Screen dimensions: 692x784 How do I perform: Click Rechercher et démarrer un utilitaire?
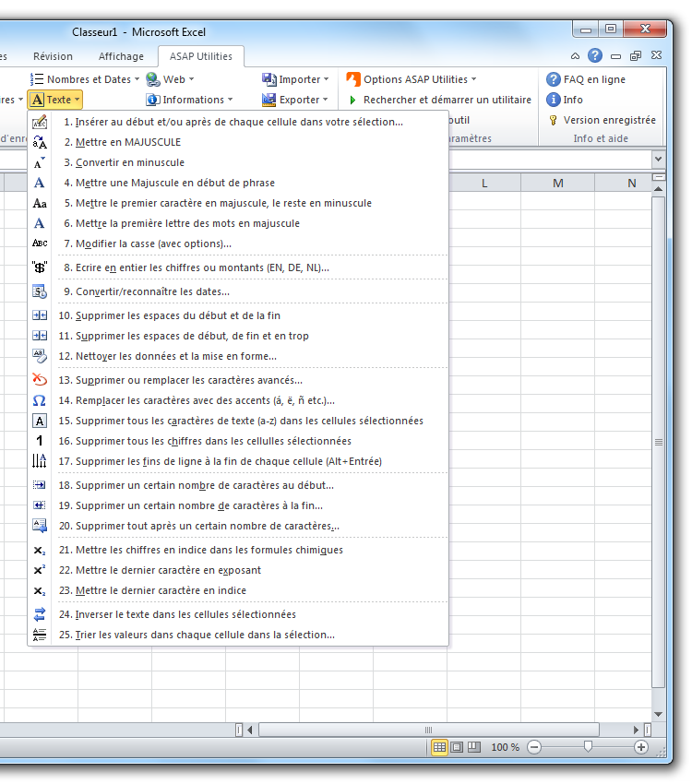439,100
